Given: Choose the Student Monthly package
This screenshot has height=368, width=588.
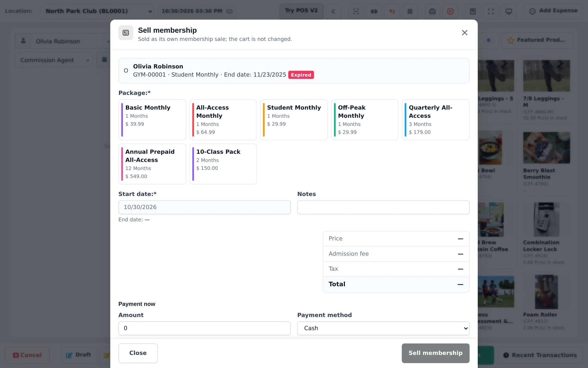Looking at the screenshot, I should [294, 120].
